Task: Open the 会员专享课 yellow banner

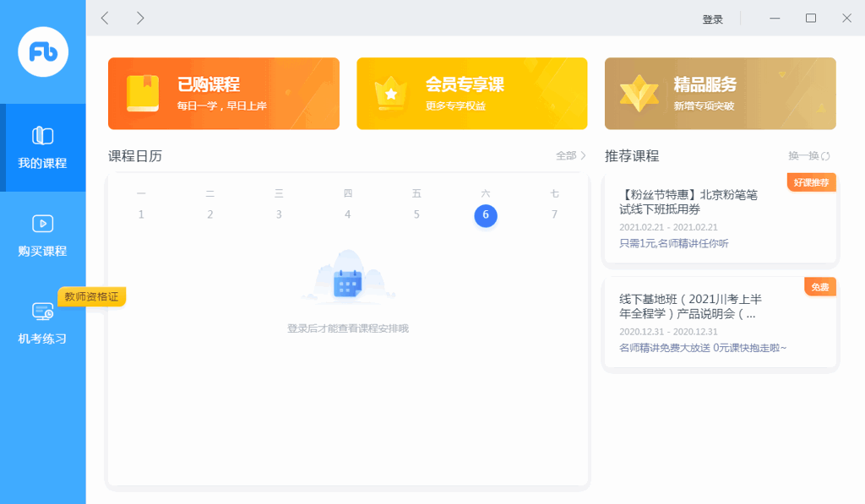Action: [x=471, y=94]
